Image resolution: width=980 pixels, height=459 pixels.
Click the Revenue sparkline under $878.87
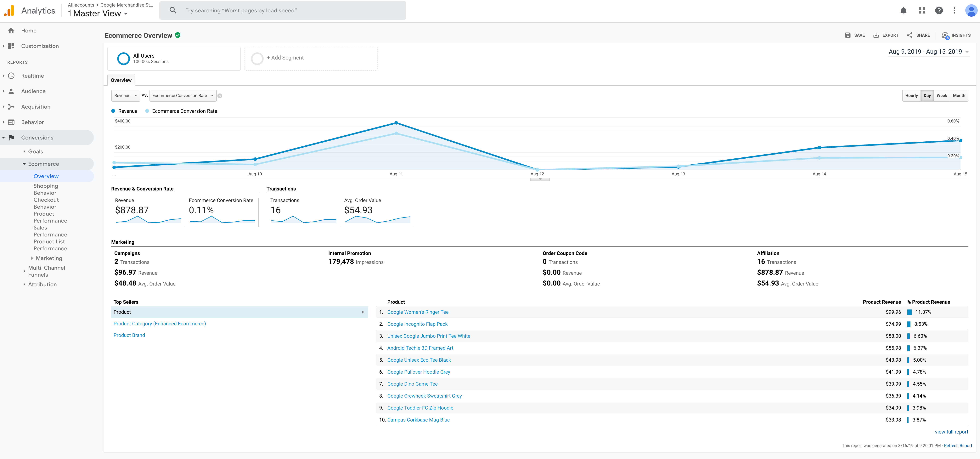pos(148,220)
